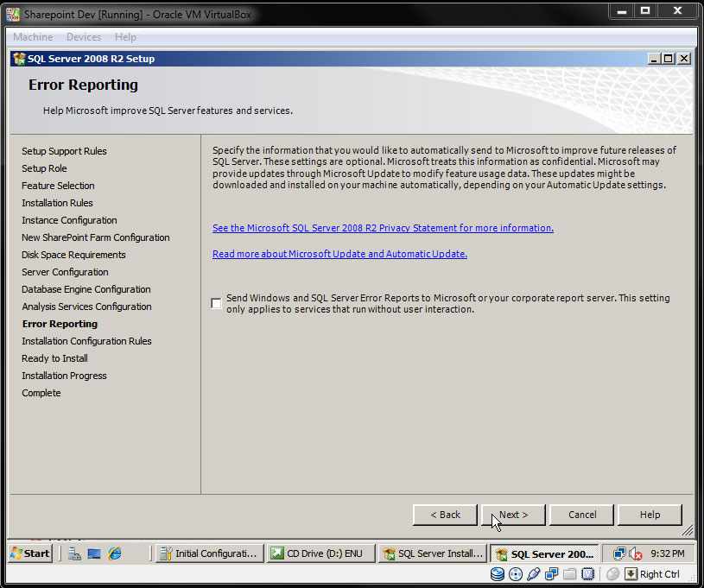Screen dimensions: 704x588
Task: Switch to CD Drive (D:) ENU taskbar window
Action: click(321, 553)
